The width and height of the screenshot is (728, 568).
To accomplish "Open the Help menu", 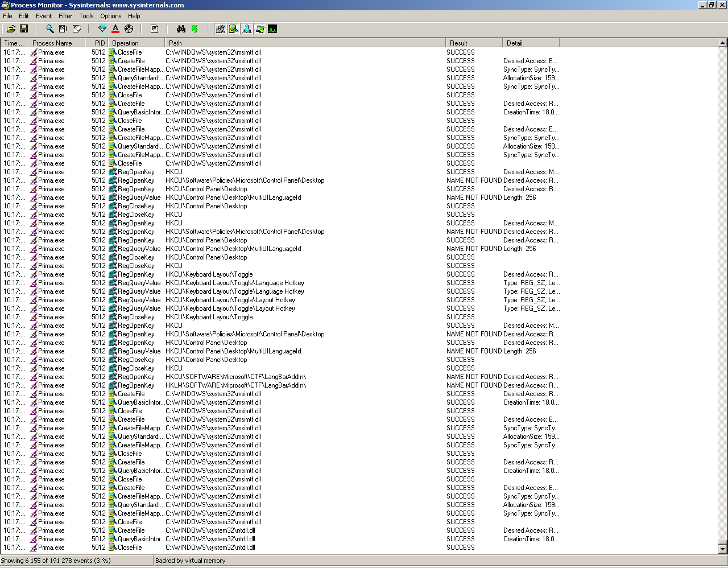I will [x=134, y=16].
